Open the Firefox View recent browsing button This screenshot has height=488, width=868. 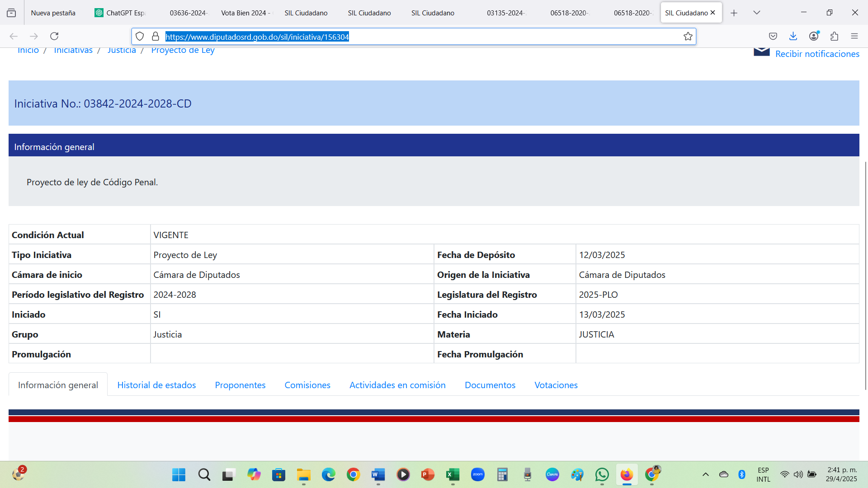[11, 13]
